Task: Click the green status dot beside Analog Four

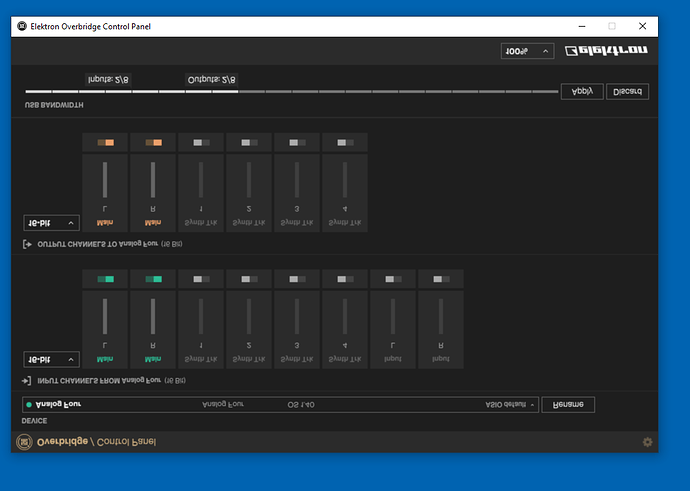Action: (29, 405)
